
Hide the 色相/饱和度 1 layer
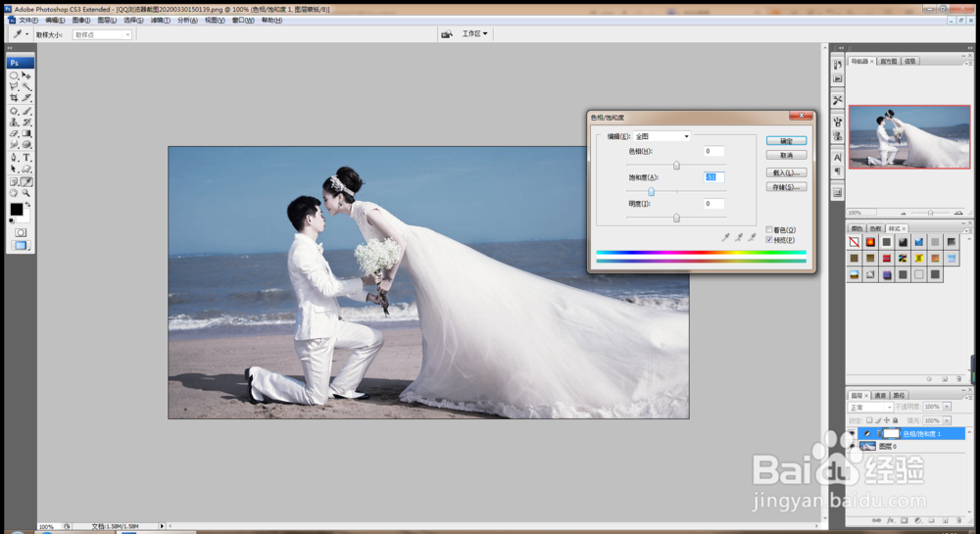coord(852,433)
